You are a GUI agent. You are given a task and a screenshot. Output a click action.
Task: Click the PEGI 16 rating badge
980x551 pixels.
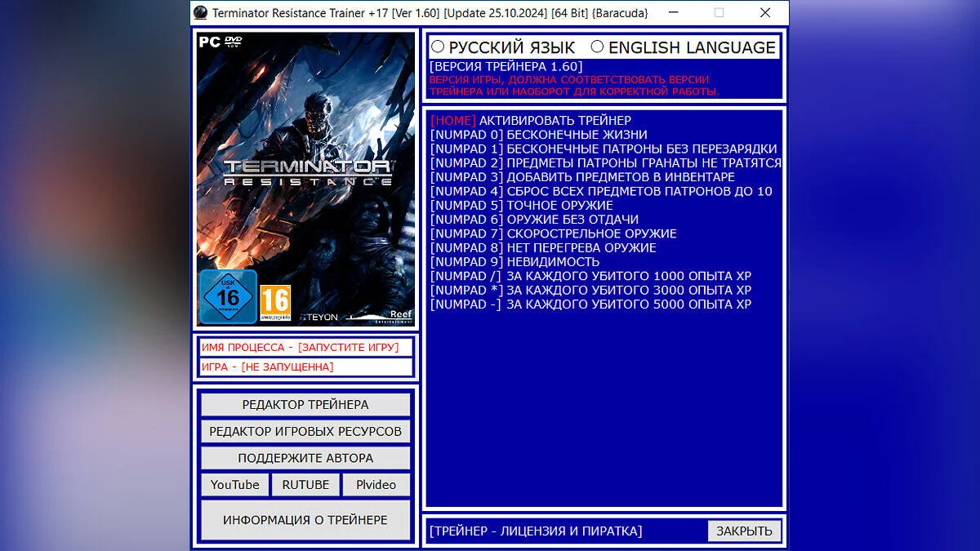click(x=275, y=300)
